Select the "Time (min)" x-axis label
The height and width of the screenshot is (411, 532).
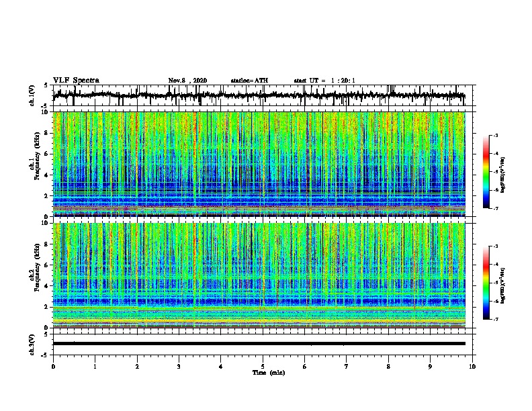coord(269,373)
